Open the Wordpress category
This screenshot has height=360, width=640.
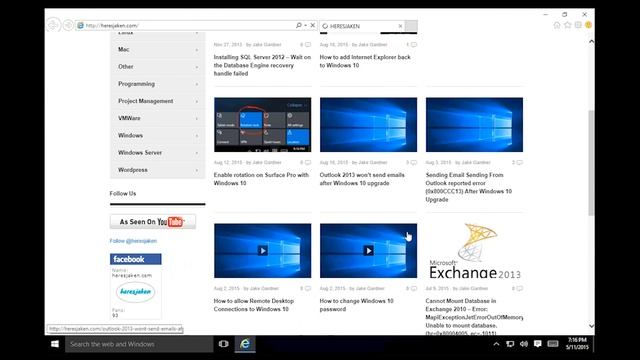click(133, 170)
